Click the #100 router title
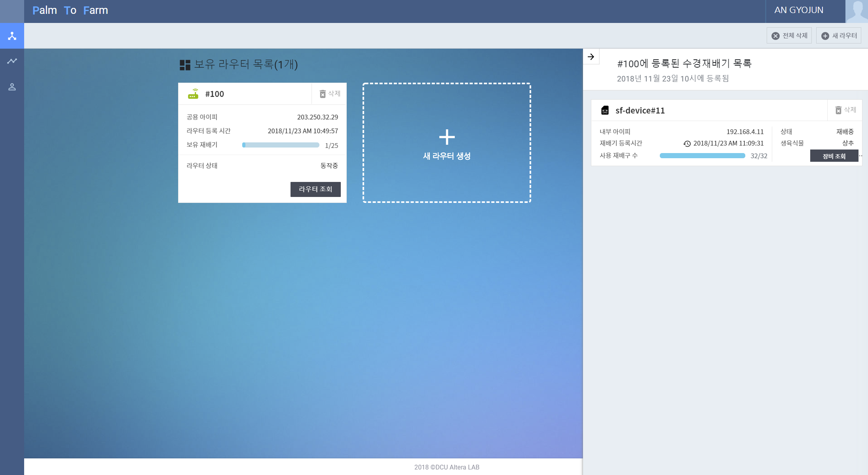Image resolution: width=868 pixels, height=475 pixels. point(215,94)
